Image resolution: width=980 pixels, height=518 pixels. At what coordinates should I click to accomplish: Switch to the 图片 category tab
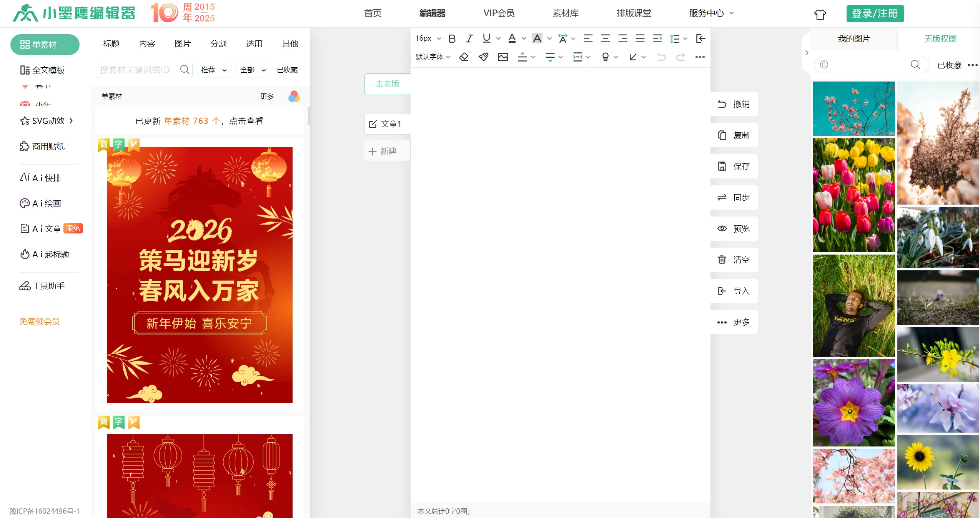click(x=183, y=43)
